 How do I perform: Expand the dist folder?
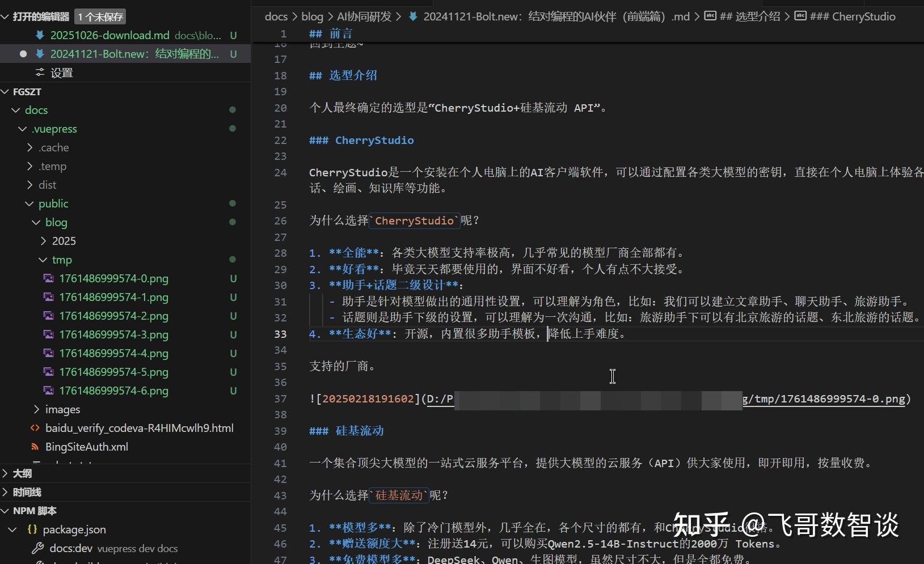(29, 185)
